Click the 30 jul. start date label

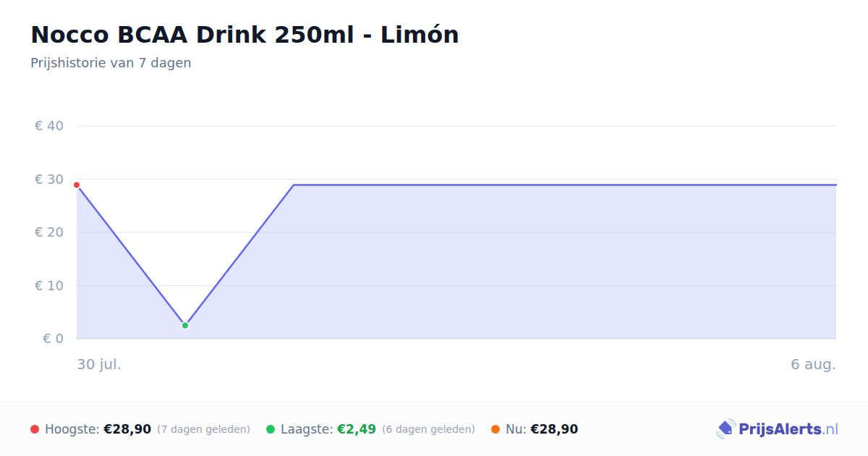pyautogui.click(x=99, y=364)
